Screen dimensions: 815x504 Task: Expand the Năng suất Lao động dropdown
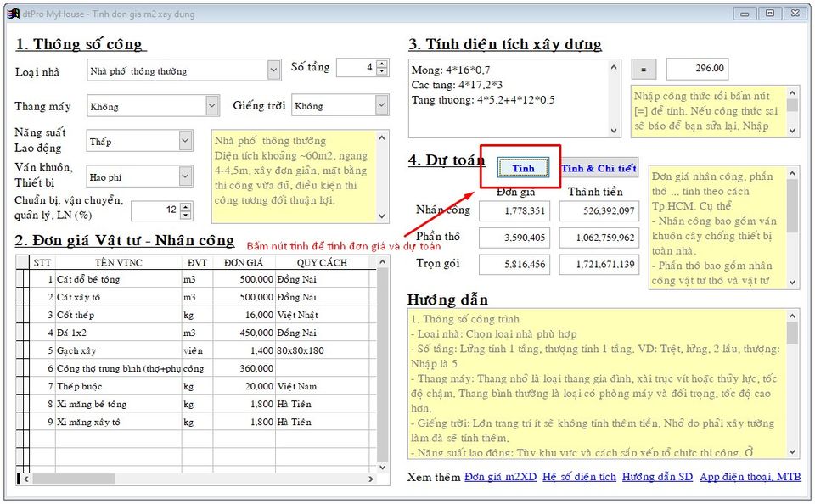[x=185, y=141]
